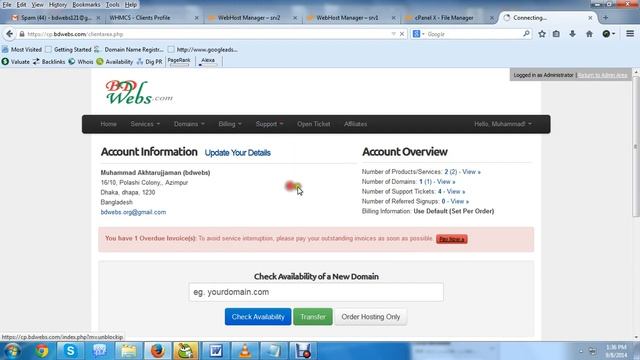
Task: Click Check Availability button
Action: point(258,317)
